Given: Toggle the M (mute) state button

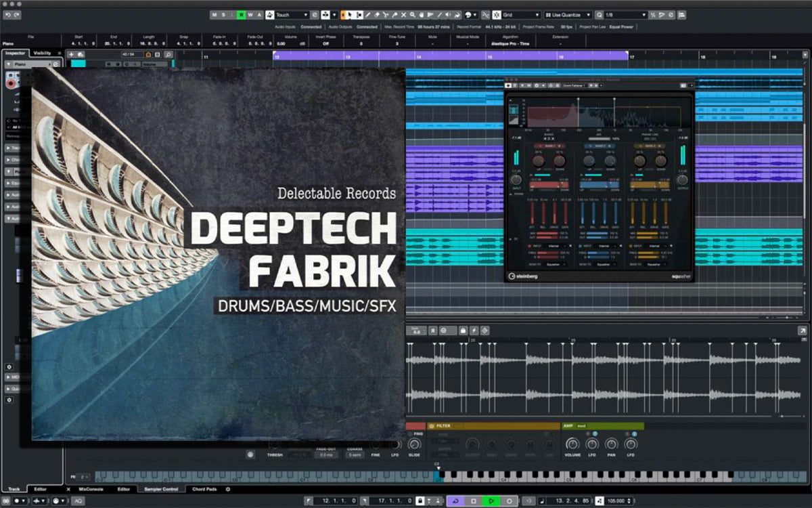Looking at the screenshot, I should click(215, 15).
